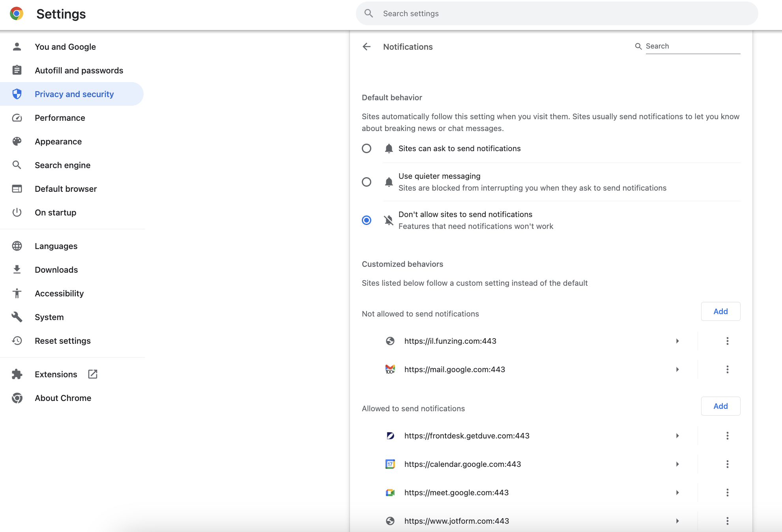Add site to Allowed to send list
The width and height of the screenshot is (782, 532).
(x=720, y=406)
